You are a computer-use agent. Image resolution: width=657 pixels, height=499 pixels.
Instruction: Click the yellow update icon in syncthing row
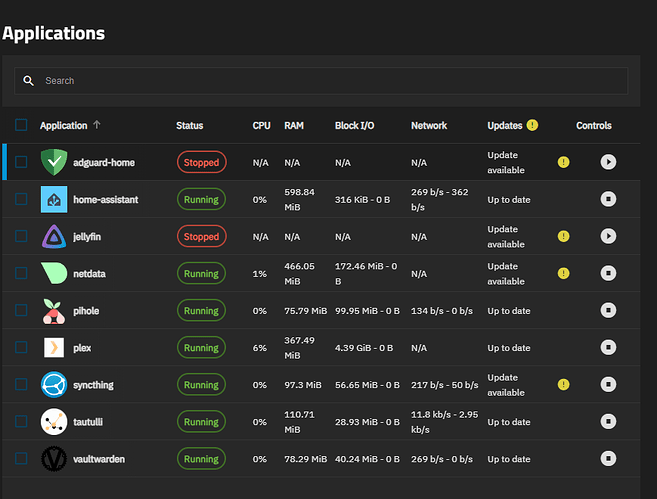coord(564,384)
